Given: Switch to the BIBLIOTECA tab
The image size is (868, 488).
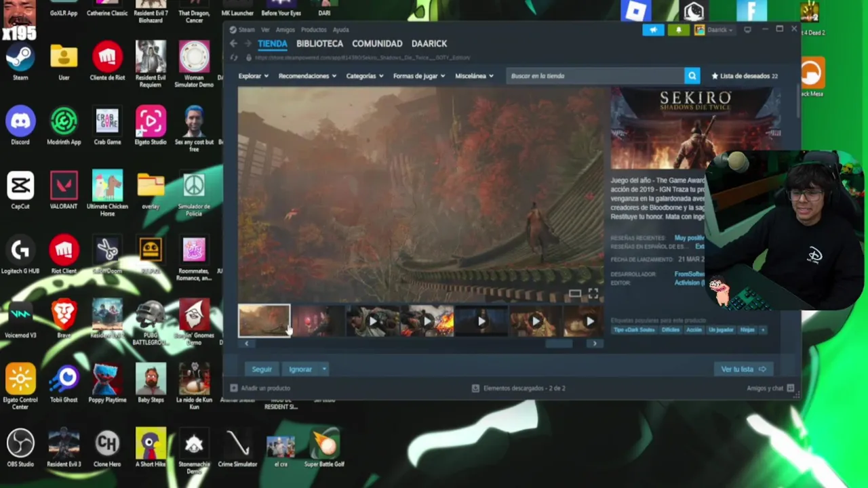Looking at the screenshot, I should (319, 43).
